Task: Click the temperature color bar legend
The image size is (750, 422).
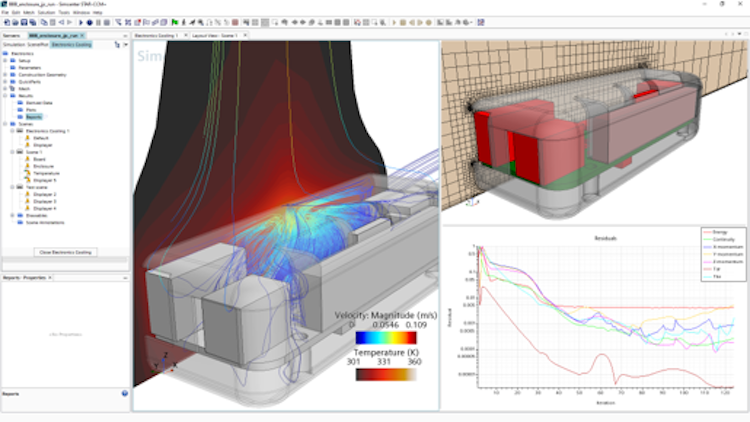Action: pyautogui.click(x=386, y=375)
